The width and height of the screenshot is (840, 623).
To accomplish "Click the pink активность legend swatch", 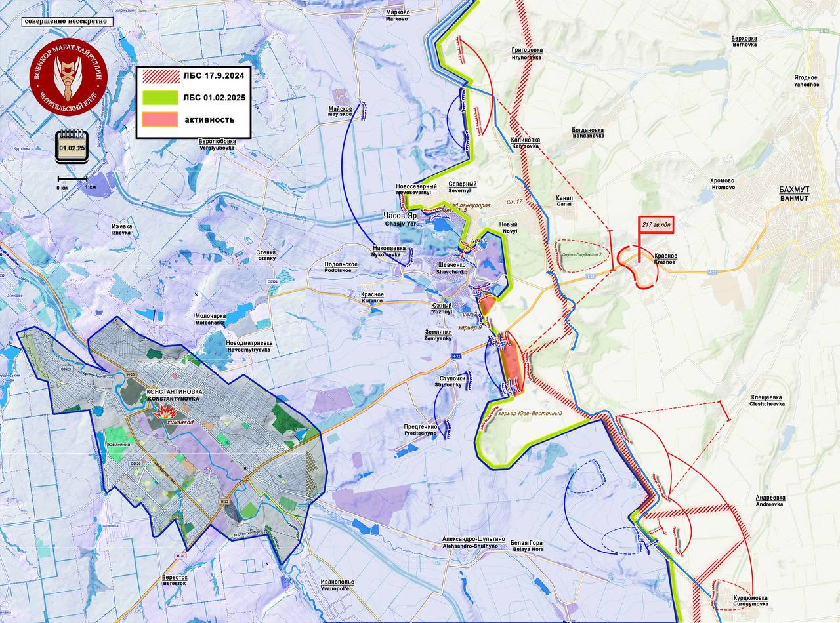I will (x=161, y=119).
